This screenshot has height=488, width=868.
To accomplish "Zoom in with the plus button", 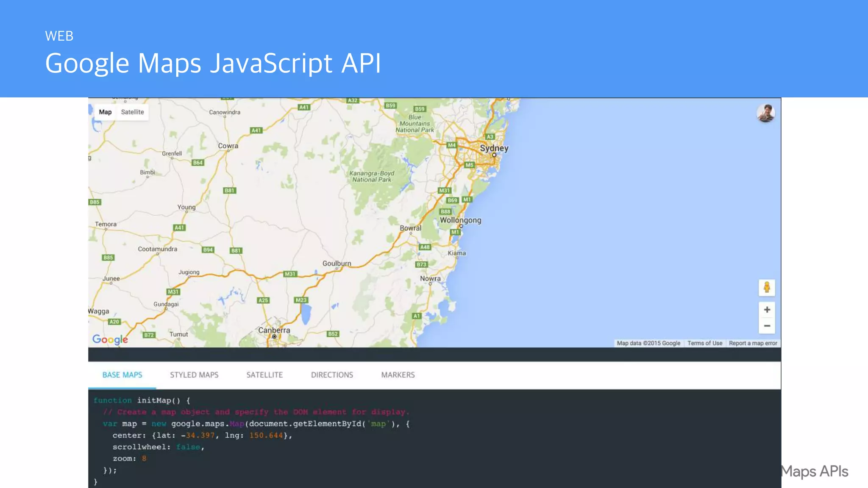I will point(767,310).
